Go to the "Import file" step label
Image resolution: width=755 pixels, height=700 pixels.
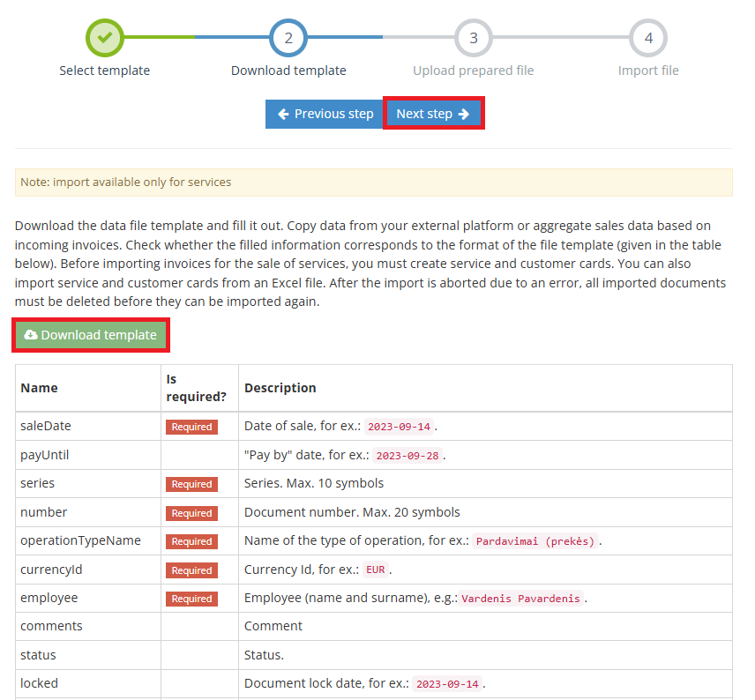(x=648, y=71)
